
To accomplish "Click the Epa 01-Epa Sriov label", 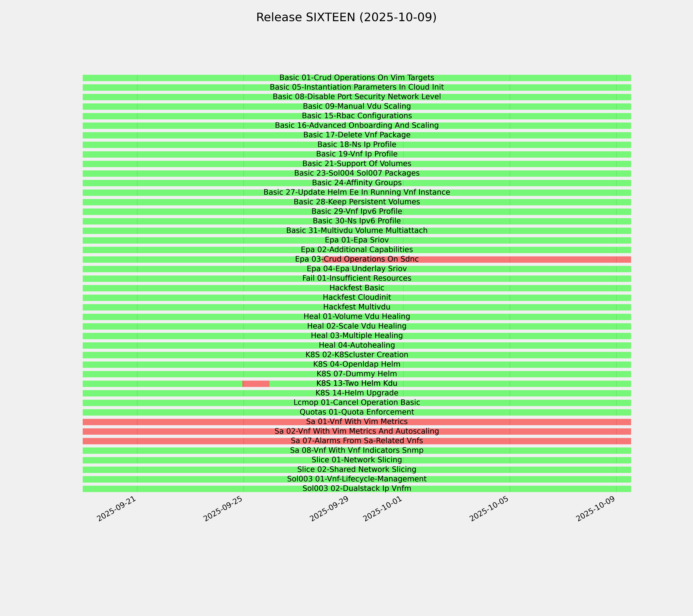I will [x=357, y=240].
